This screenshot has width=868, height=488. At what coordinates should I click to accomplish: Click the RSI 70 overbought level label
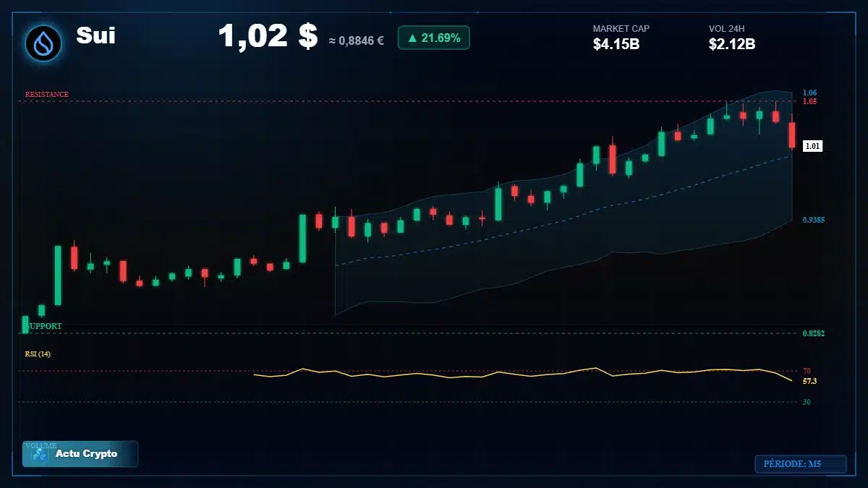[807, 371]
